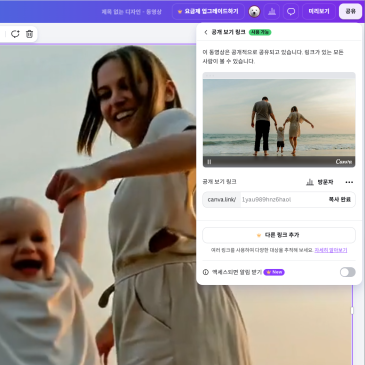Open visitors (방문자) stats
The image size is (365, 365).
click(320, 182)
